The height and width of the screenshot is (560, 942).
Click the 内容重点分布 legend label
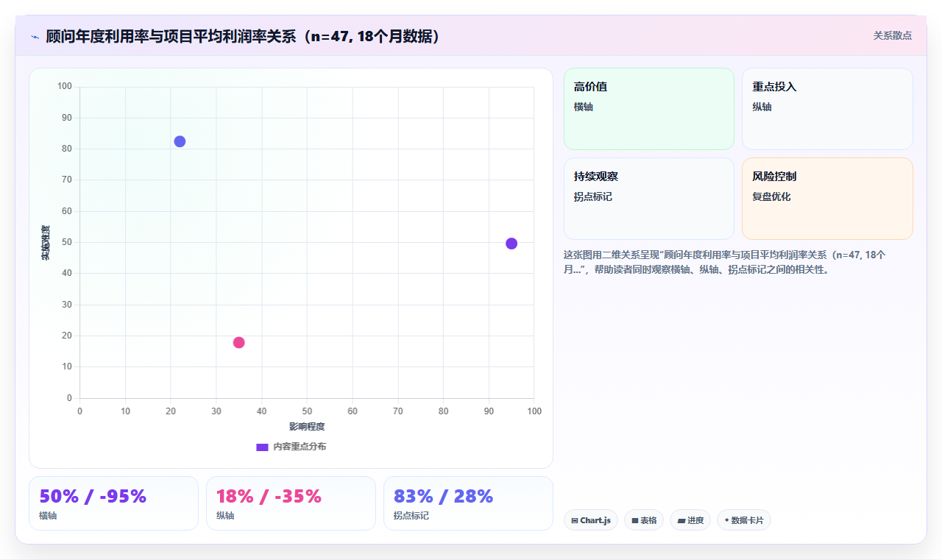[300, 447]
